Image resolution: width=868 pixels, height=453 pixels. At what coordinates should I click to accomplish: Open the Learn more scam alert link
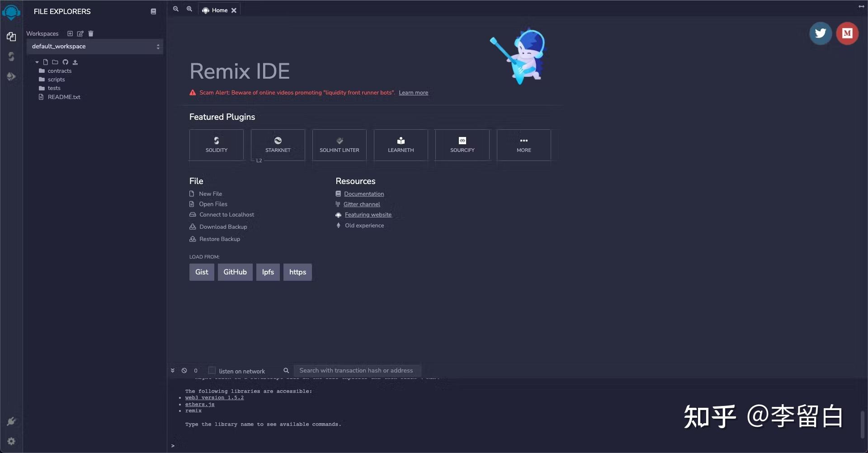(413, 93)
